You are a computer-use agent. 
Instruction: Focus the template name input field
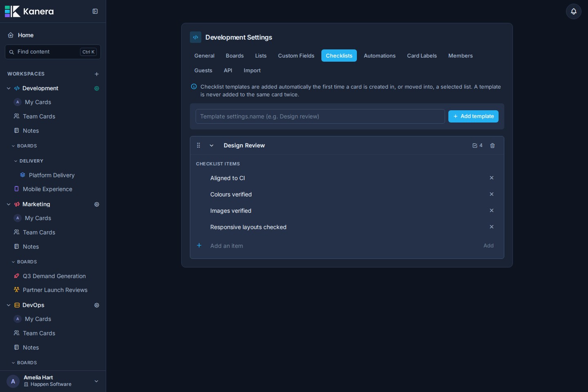point(320,116)
